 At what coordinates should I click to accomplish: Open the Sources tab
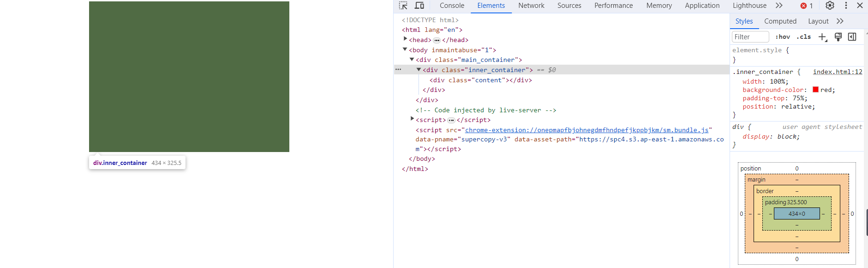(569, 6)
